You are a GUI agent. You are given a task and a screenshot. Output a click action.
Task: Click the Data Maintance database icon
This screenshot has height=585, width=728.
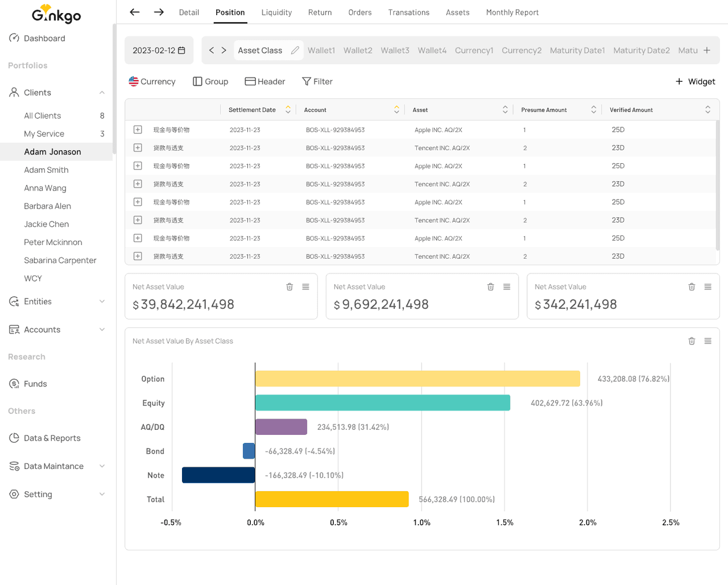(x=14, y=466)
